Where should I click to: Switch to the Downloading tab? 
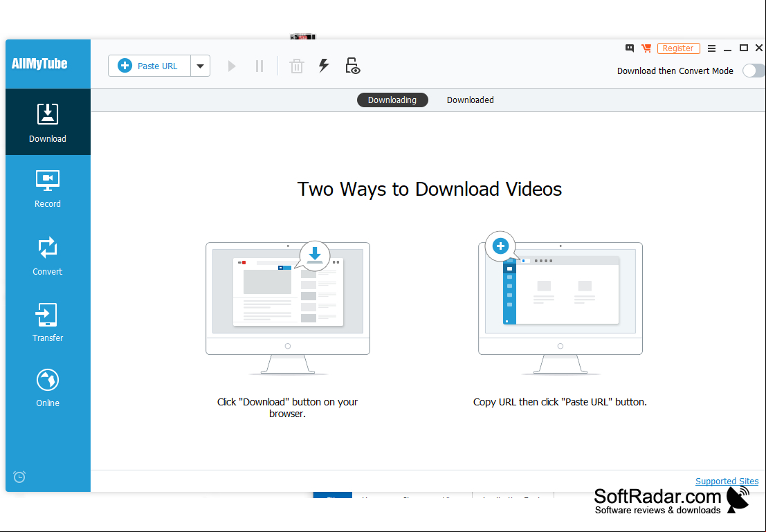[x=392, y=100]
